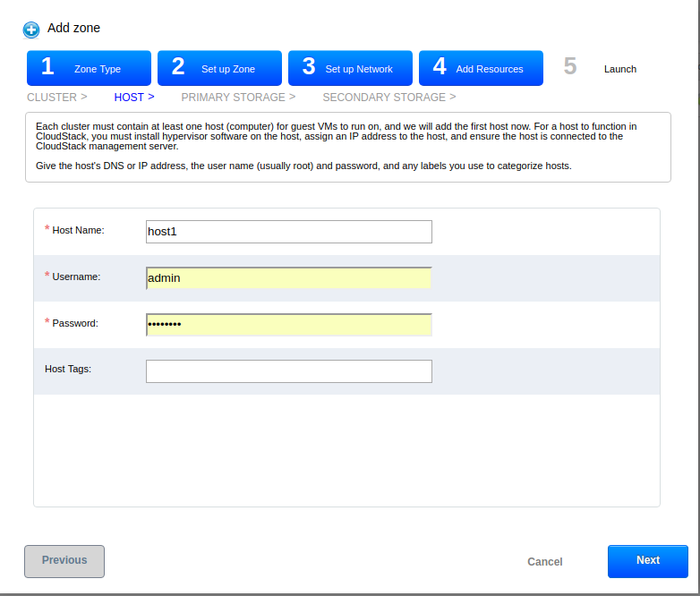Image resolution: width=700 pixels, height=596 pixels.
Task: Click the sentence starting Give the host's DNS
Action: (x=303, y=166)
